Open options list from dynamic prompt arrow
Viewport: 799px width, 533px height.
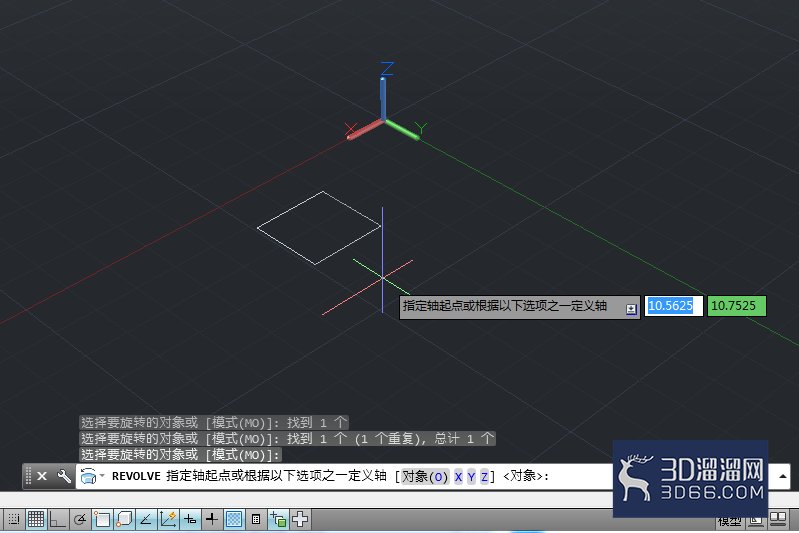pyautogui.click(x=631, y=309)
